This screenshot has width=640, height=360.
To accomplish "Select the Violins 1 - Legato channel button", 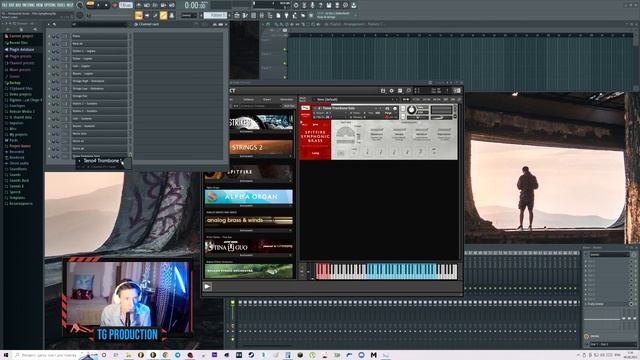I will tap(99, 51).
